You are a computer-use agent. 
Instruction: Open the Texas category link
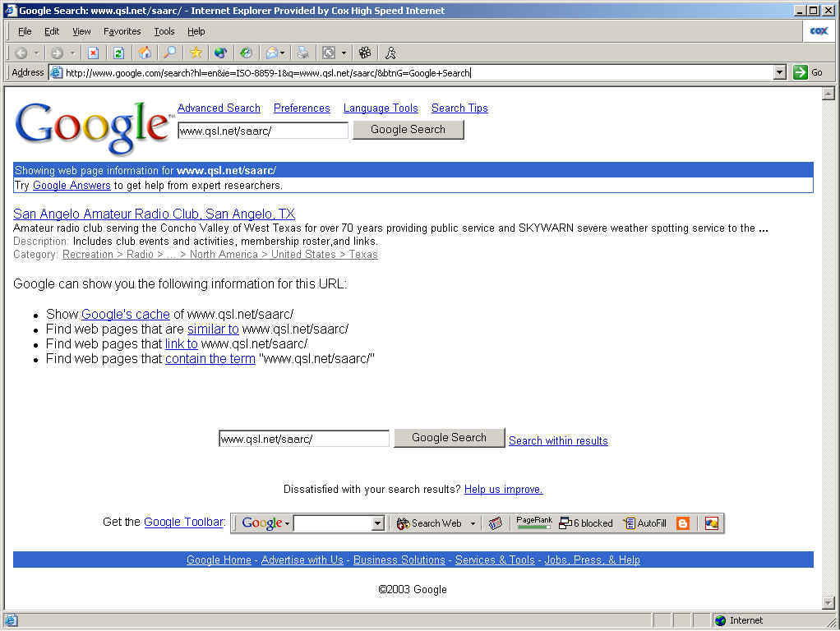[363, 255]
